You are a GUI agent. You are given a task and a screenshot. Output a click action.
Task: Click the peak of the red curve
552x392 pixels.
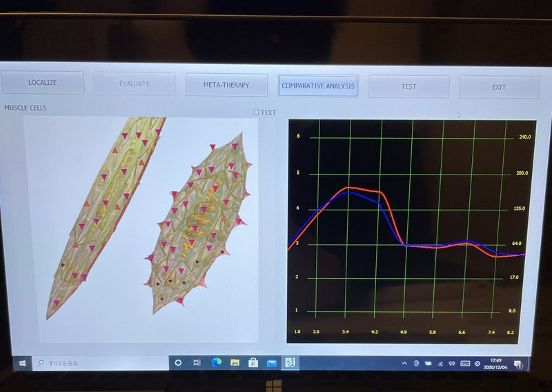click(x=348, y=187)
